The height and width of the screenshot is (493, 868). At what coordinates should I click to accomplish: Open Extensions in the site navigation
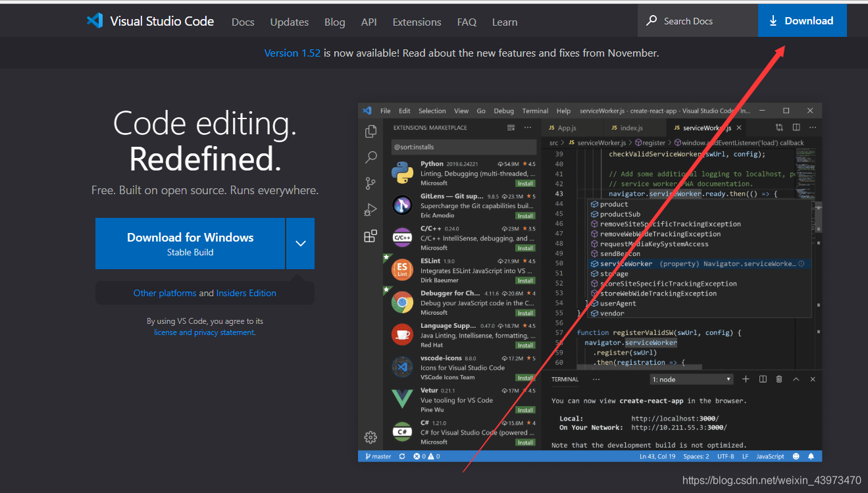point(417,22)
